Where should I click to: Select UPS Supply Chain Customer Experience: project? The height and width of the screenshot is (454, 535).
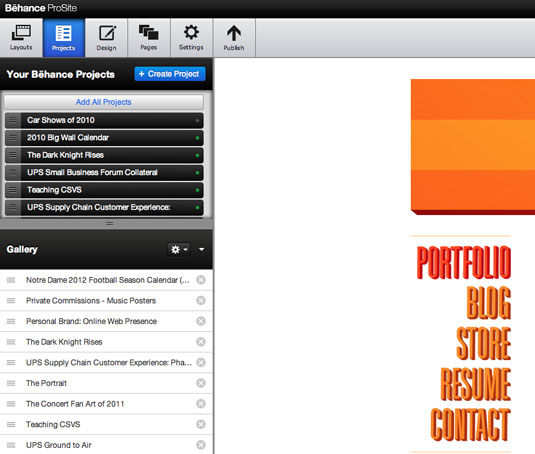pyautogui.click(x=104, y=207)
